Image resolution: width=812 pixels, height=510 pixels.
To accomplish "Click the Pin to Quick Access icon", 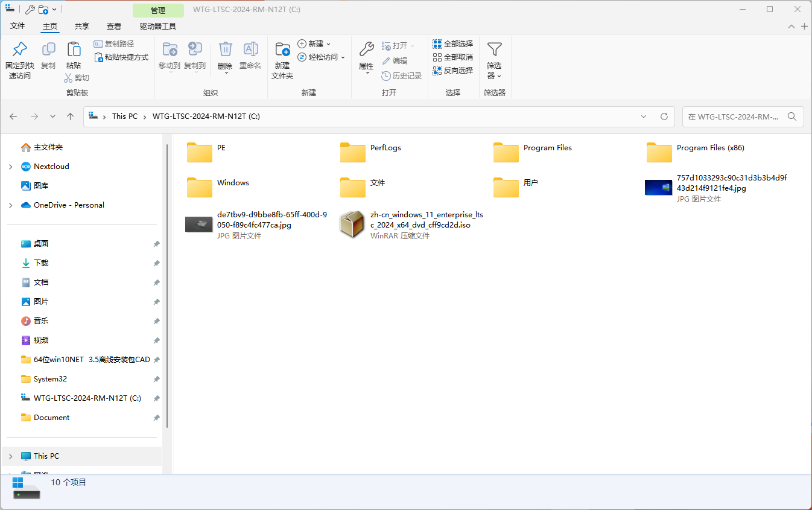I will (20, 50).
